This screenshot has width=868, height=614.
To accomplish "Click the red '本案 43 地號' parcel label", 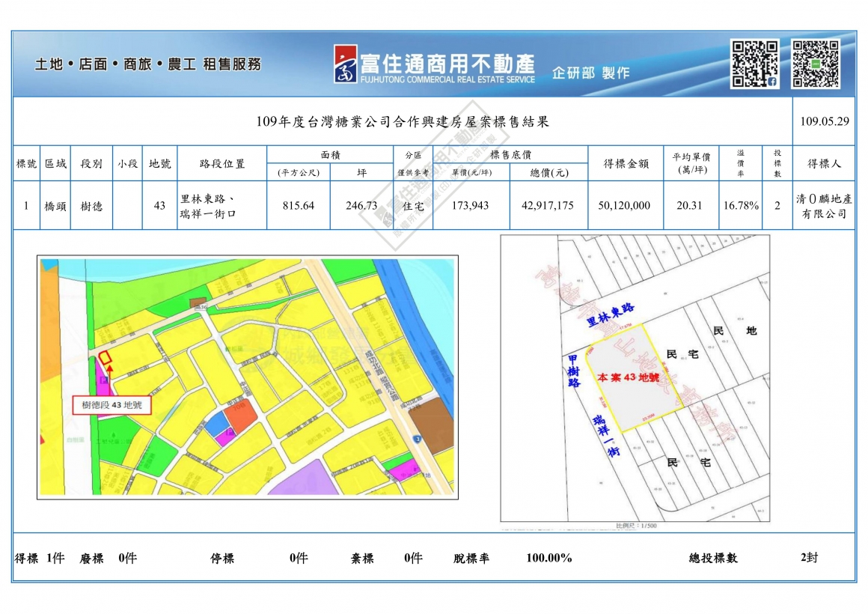I will (629, 377).
